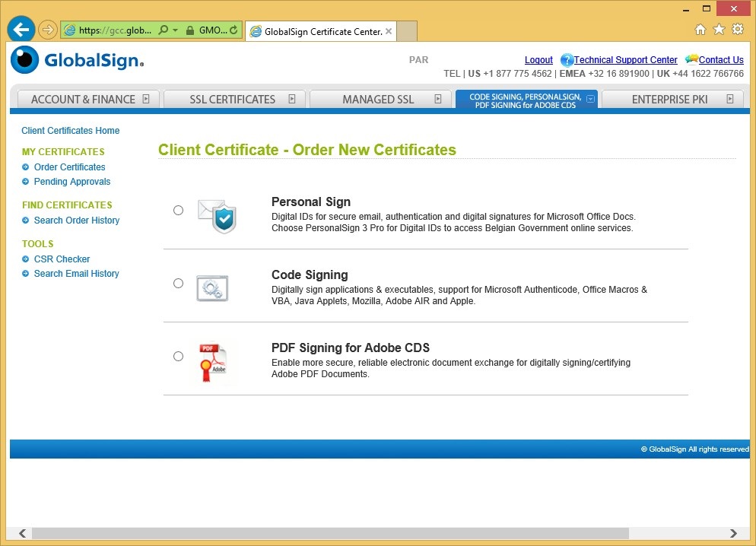Click the search magnifier in address bar
Screen dimensions: 756x546
pos(164,30)
